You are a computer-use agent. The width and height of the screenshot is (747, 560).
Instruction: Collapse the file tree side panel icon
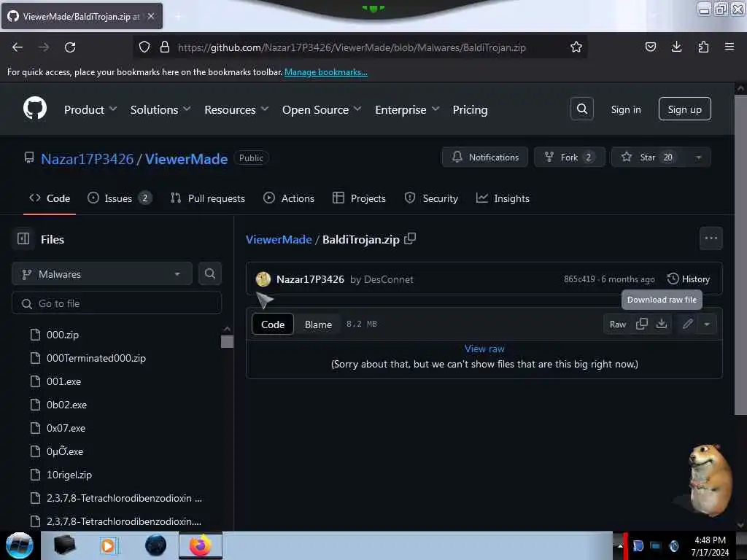click(23, 238)
